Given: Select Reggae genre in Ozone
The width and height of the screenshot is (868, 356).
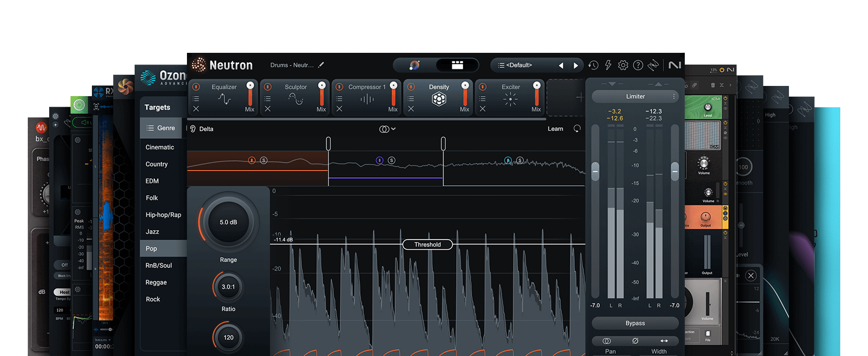Looking at the screenshot, I should tap(156, 282).
